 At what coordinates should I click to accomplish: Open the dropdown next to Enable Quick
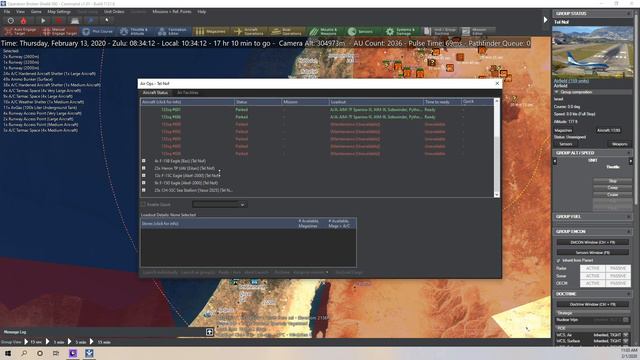(x=219, y=204)
